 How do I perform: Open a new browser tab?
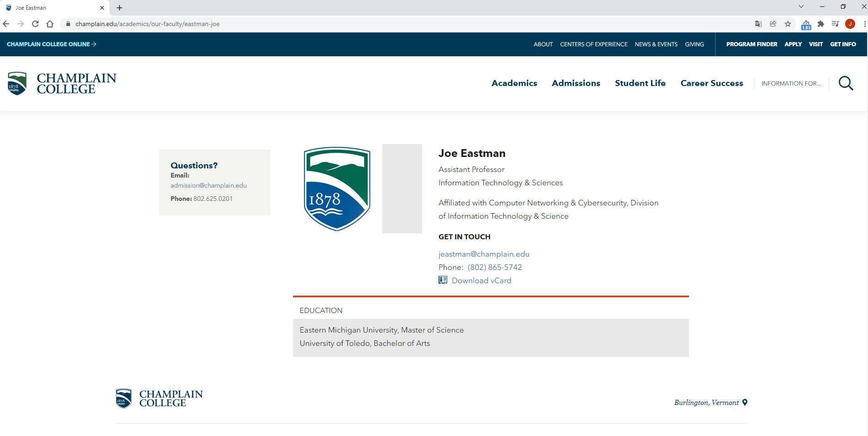(x=119, y=8)
